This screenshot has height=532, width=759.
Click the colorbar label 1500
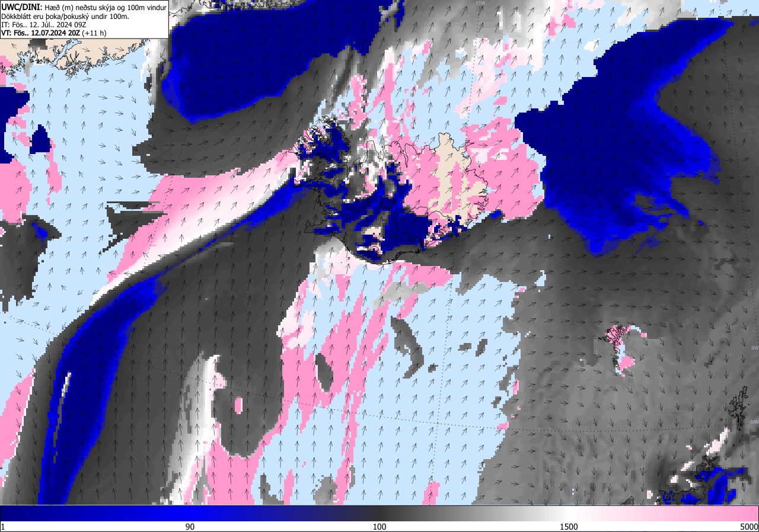click(x=569, y=527)
